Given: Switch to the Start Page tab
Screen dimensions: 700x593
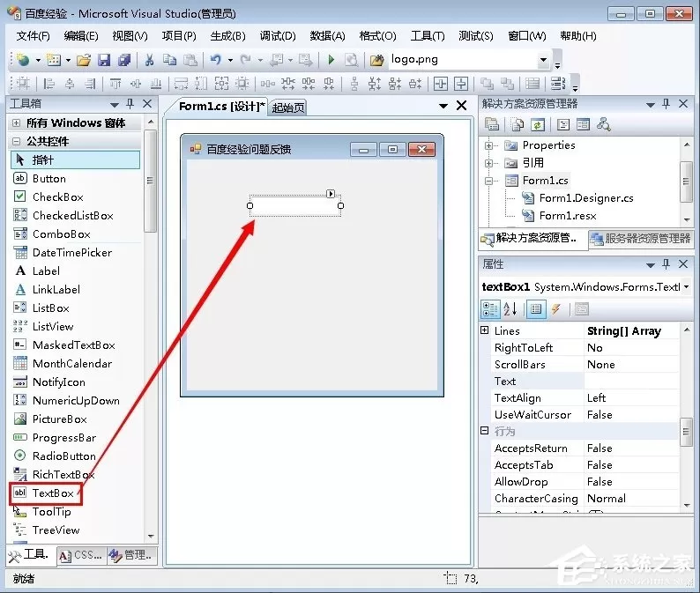Looking at the screenshot, I should [288, 107].
